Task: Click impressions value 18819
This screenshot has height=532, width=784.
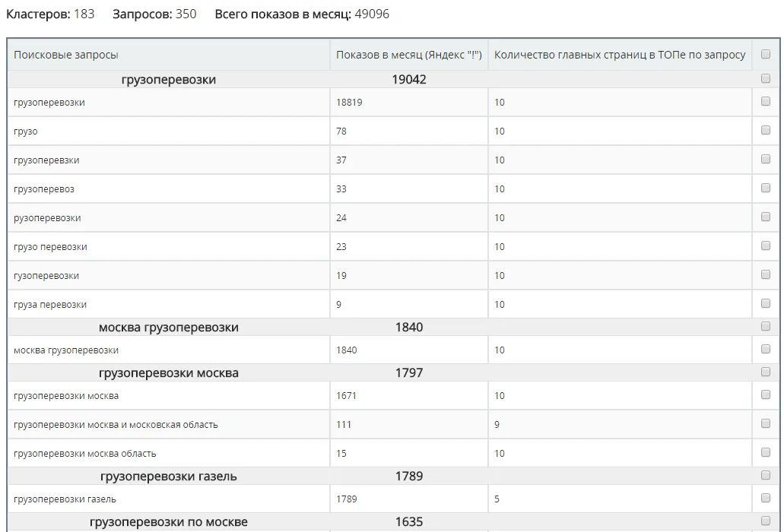Action: [349, 103]
